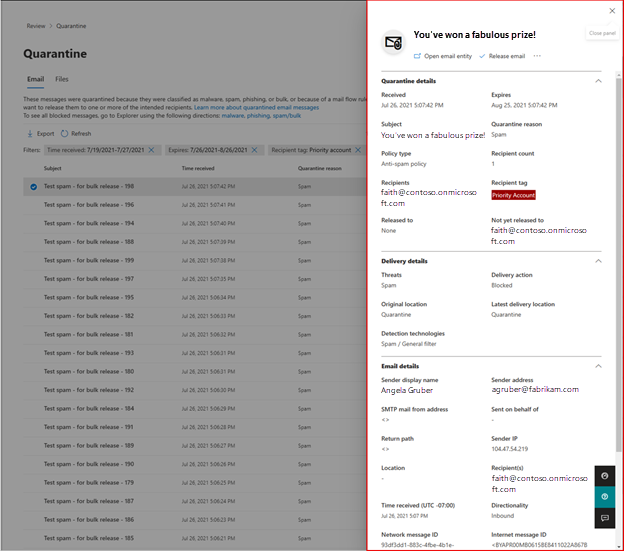Open the spam/bulk Explorer link

(287, 116)
